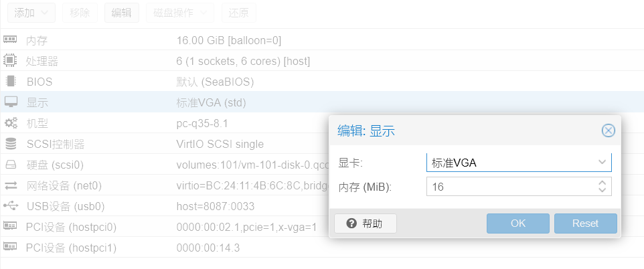
Task: Click the machine type (机型) gears icon
Action: [10, 123]
